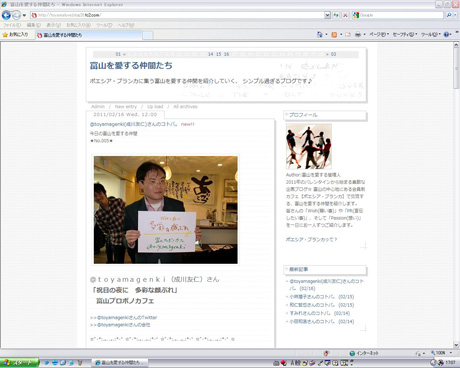
Task: Click calendar day 14 in blog header
Action: [x=211, y=54]
